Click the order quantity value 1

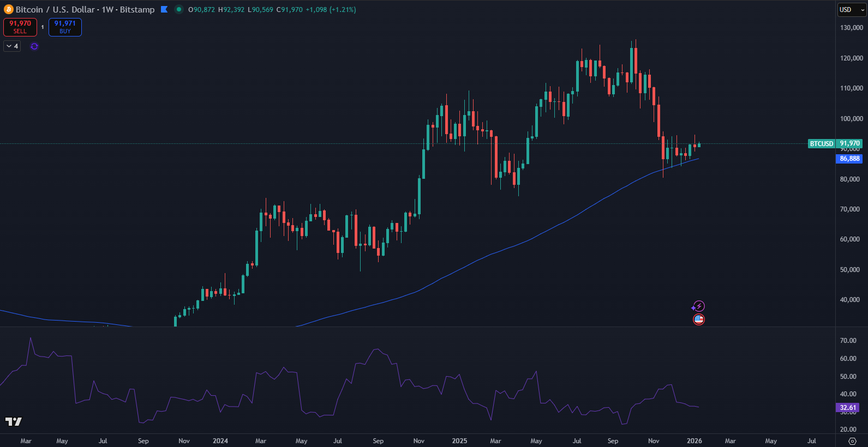coord(43,27)
